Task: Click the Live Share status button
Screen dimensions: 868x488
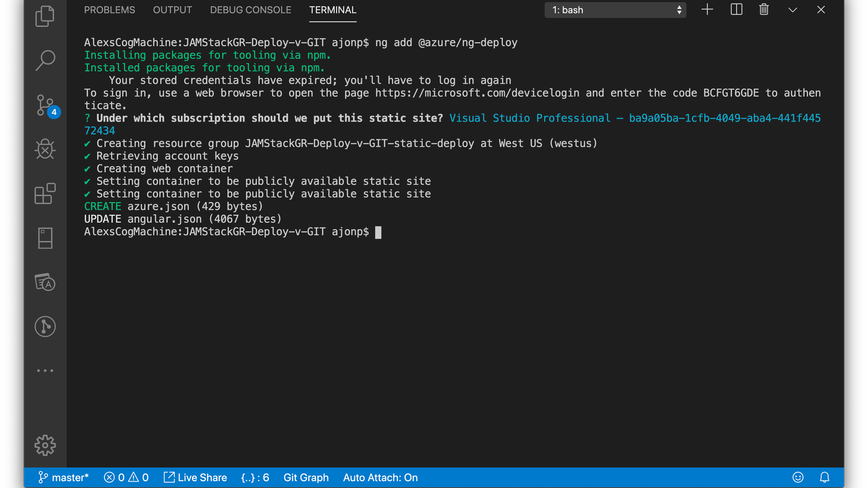Action: click(x=195, y=478)
